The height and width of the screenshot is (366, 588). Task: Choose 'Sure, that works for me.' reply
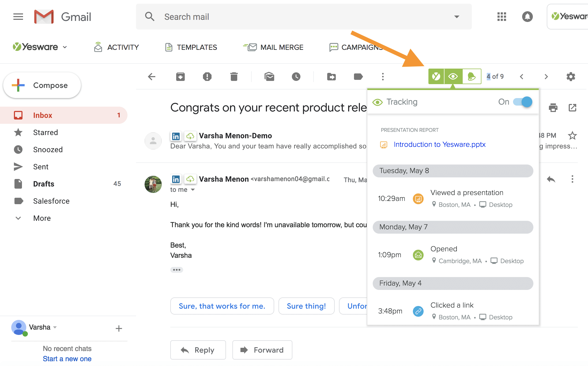(x=222, y=306)
